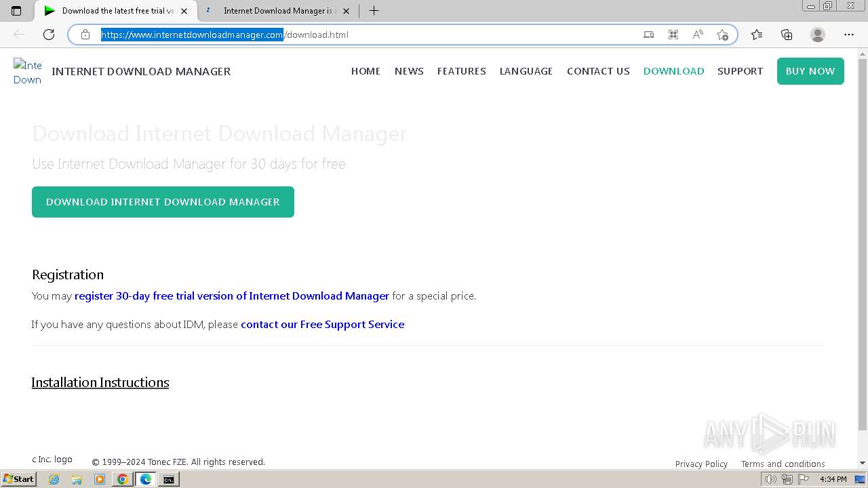Screen dimensions: 868x488
Task: View site information lock icon
Action: (85, 35)
